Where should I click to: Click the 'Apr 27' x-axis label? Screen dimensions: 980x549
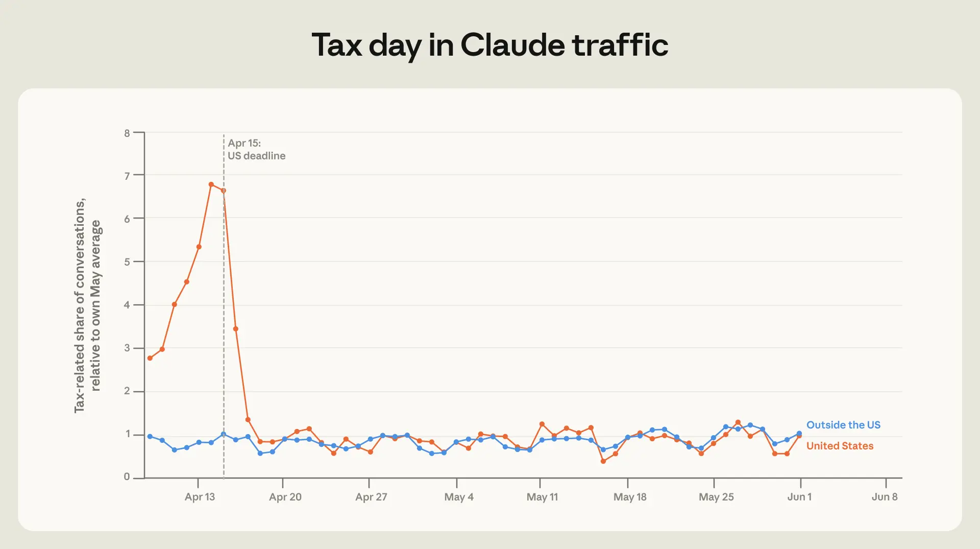[x=371, y=497]
